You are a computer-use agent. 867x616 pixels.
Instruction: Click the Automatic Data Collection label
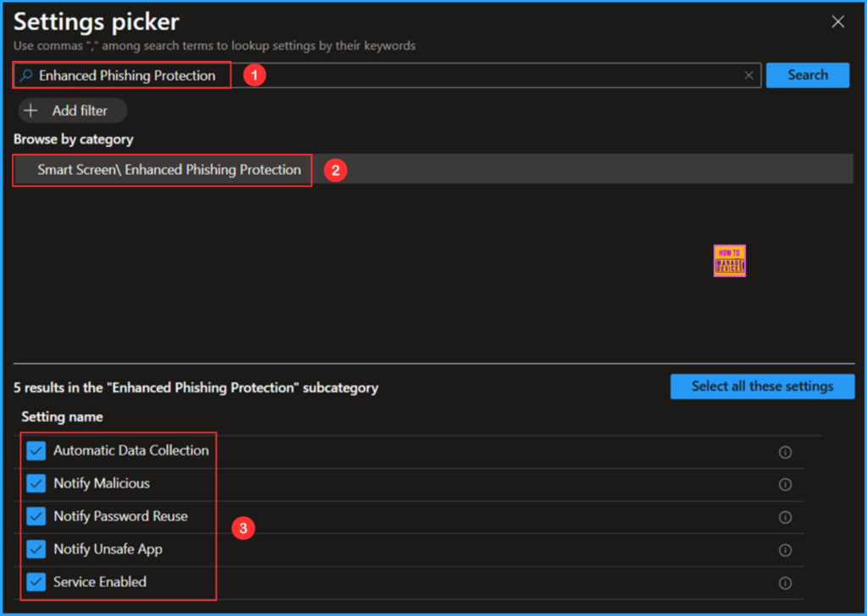(131, 450)
